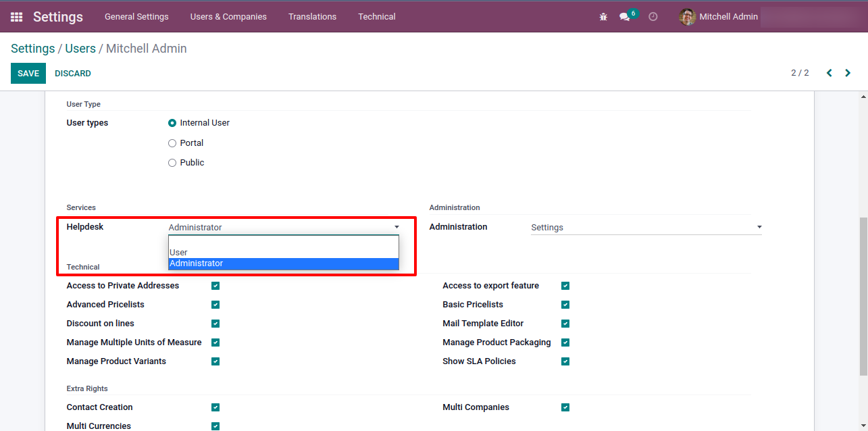Select User option in Helpdesk list
This screenshot has height=431, width=868.
tap(284, 253)
